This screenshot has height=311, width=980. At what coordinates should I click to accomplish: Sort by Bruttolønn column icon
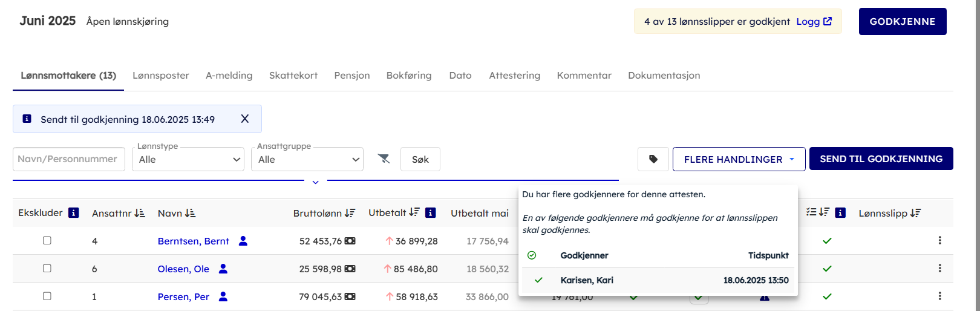pos(350,213)
